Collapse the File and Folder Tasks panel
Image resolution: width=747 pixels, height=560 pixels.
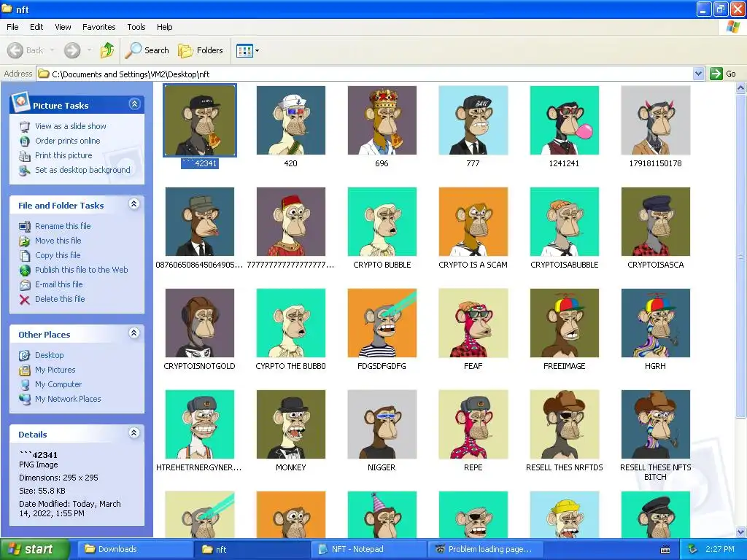[134, 204]
